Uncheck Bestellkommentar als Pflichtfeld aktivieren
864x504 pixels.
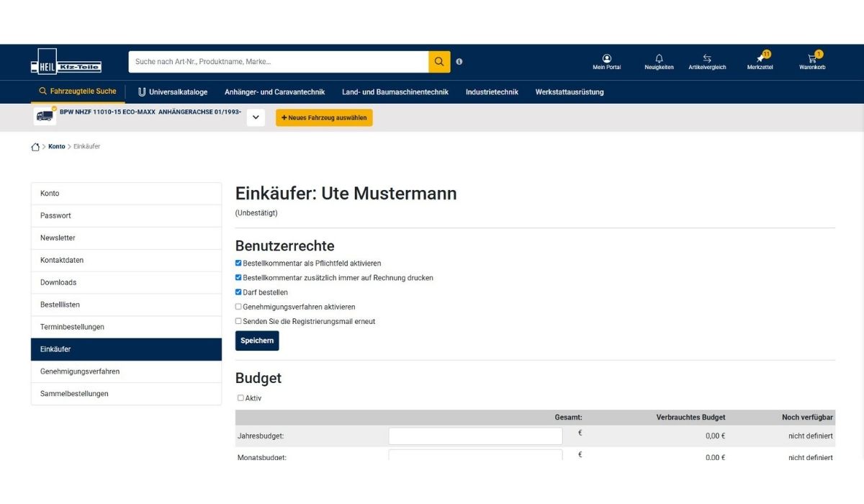[239, 264]
